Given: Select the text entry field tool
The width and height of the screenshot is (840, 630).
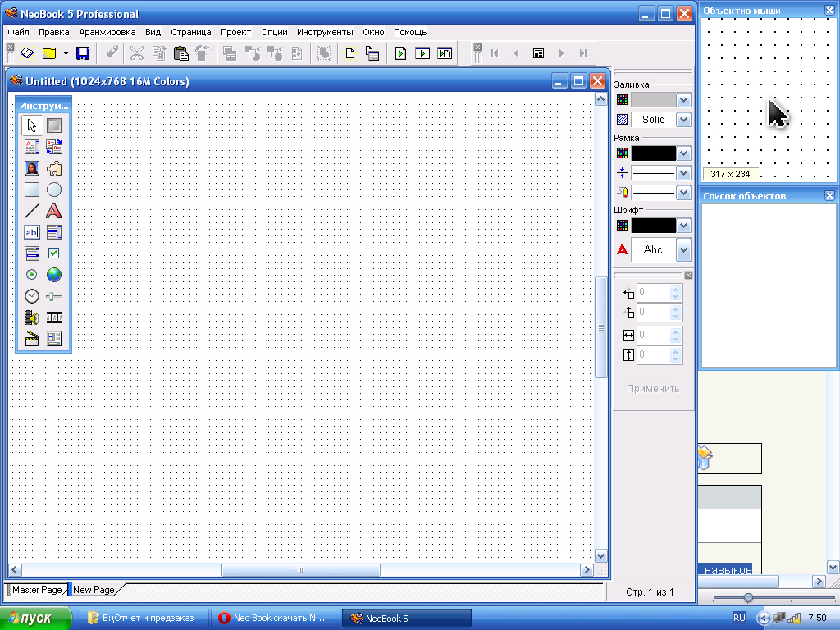Looking at the screenshot, I should pyautogui.click(x=32, y=232).
